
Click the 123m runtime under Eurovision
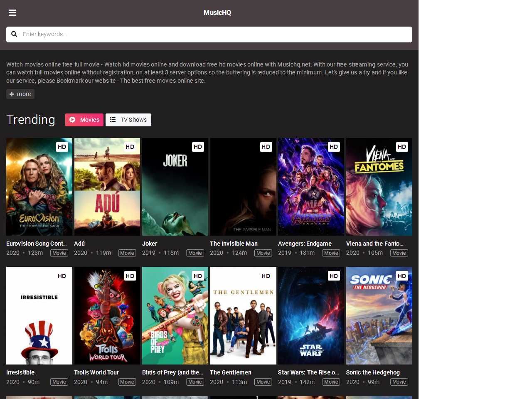point(35,253)
